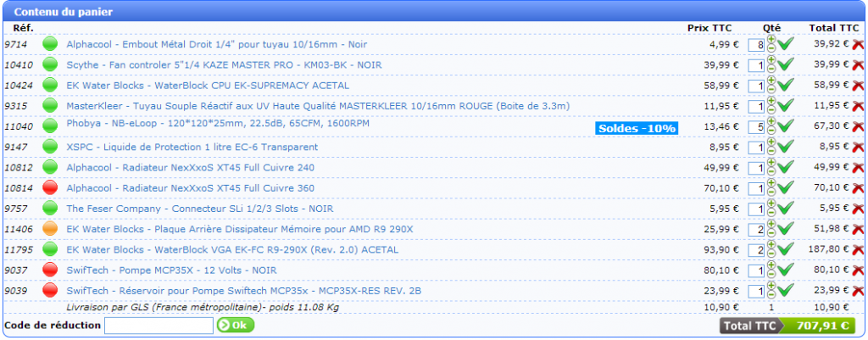The width and height of the screenshot is (868, 340).
Task: Remove SwifTech Réservoir MCP35X-RES item
Action: tap(858, 291)
